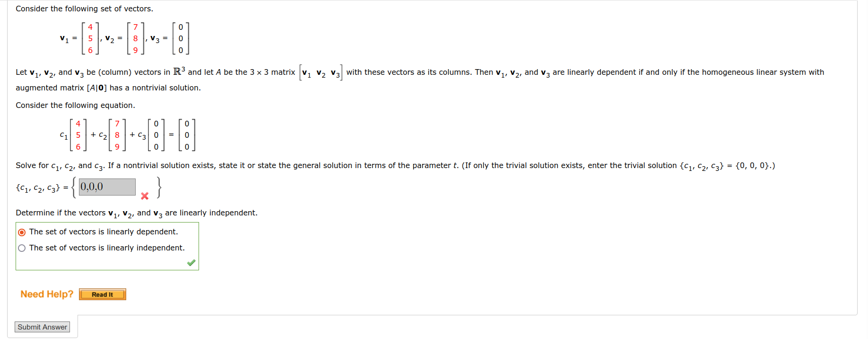Click the v1 column vector 4, 5, 6 at top
This screenshot has height=339, width=868.
coord(90,38)
